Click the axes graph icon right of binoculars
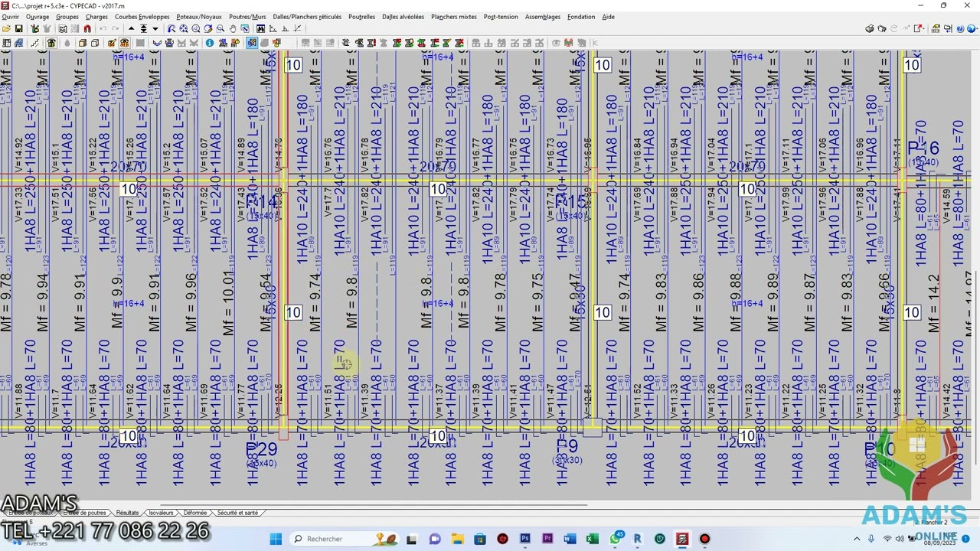 (273, 28)
